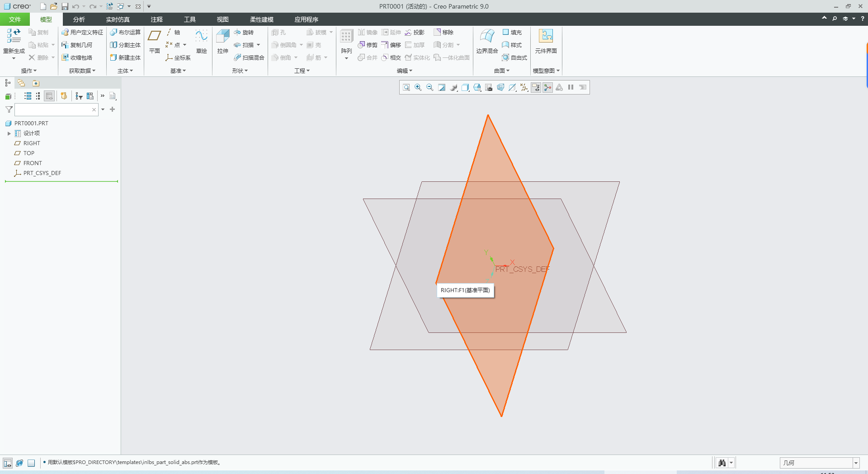Save the model using the save icon
Viewport: 868px width, 474px height.
65,6
